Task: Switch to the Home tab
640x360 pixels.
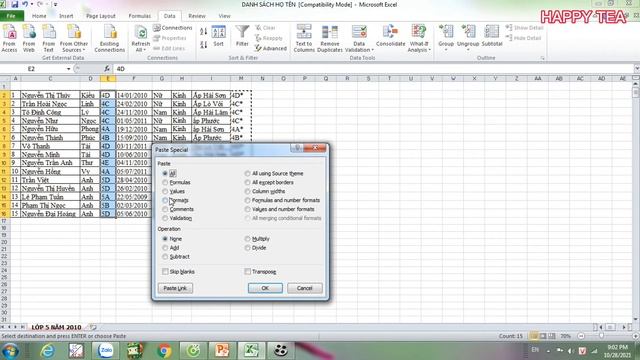Action: pos(39,16)
